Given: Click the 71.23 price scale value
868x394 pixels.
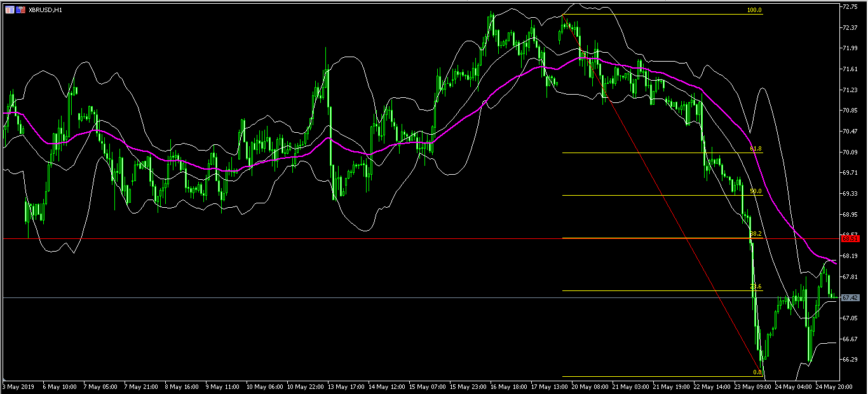Looking at the screenshot, I should 850,90.
